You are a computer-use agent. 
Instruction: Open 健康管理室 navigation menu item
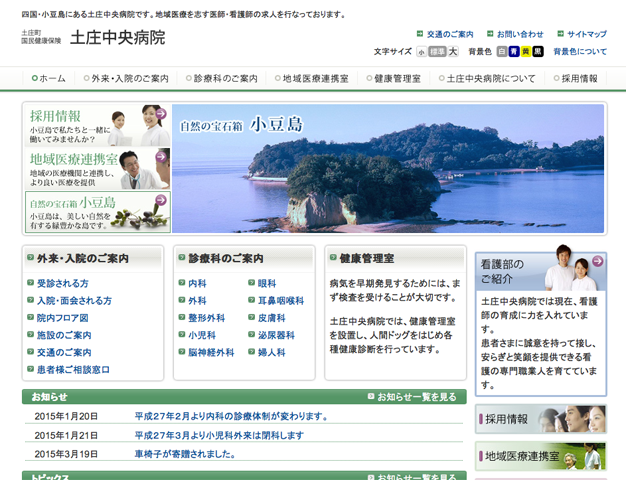pyautogui.click(x=394, y=79)
